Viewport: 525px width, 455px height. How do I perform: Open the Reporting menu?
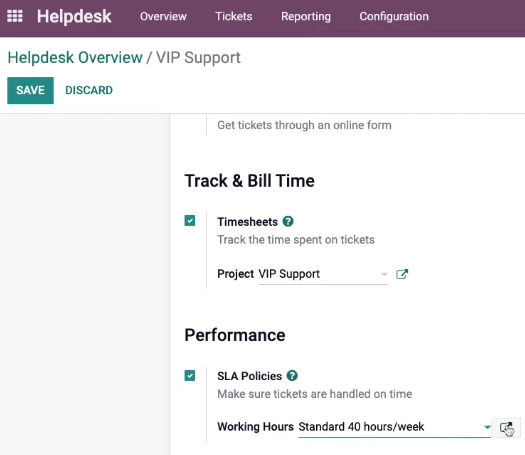click(x=306, y=16)
